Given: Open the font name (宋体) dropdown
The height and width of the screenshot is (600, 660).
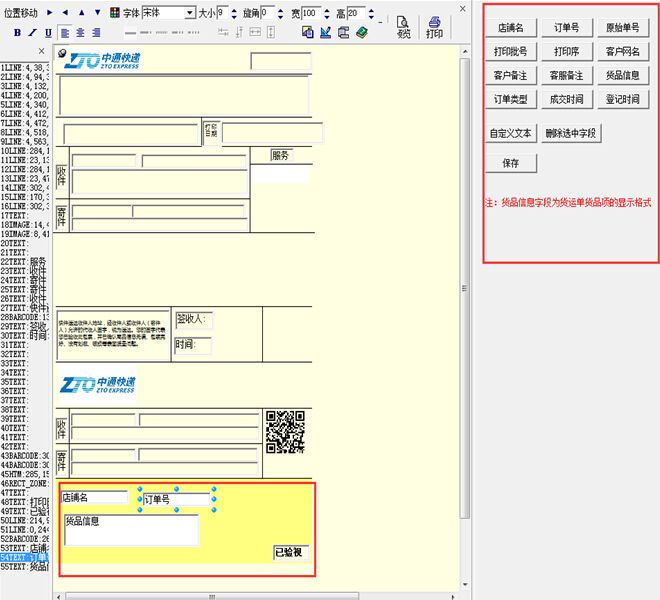Looking at the screenshot, I should pos(190,13).
